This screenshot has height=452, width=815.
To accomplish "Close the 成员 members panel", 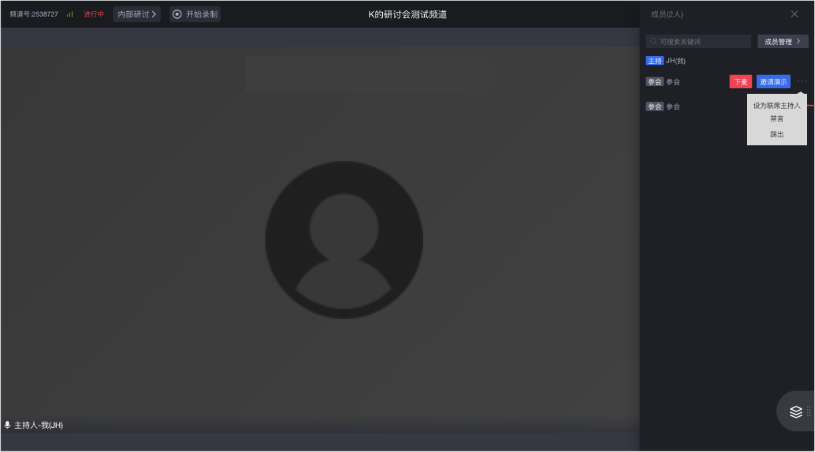I will 794,14.
